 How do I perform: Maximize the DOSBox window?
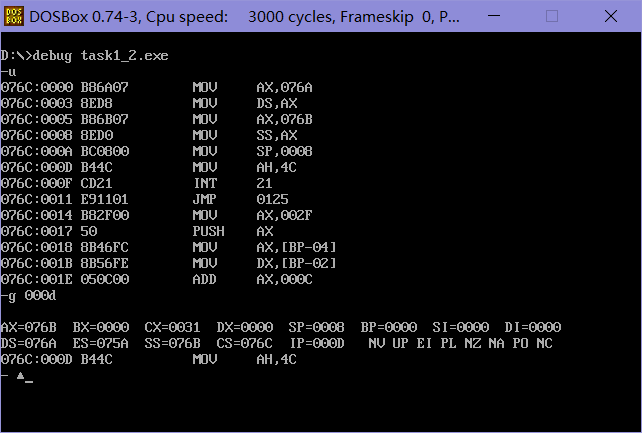coord(552,16)
